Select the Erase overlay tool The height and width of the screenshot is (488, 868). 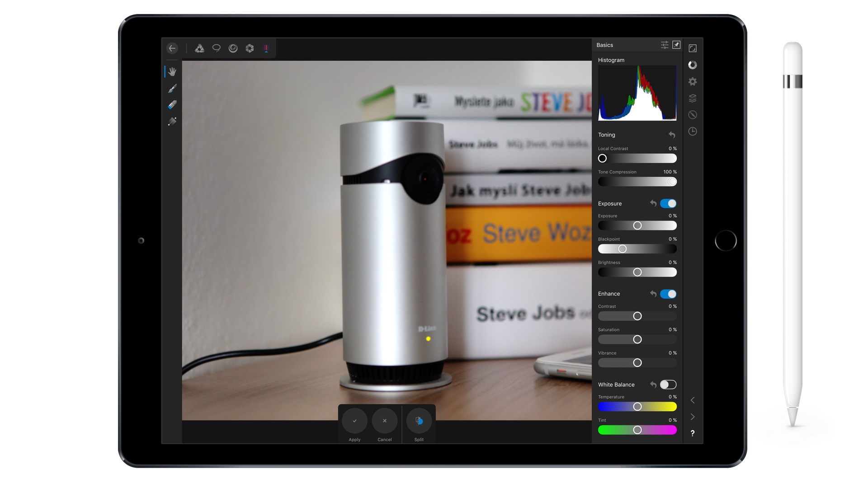pos(172,105)
